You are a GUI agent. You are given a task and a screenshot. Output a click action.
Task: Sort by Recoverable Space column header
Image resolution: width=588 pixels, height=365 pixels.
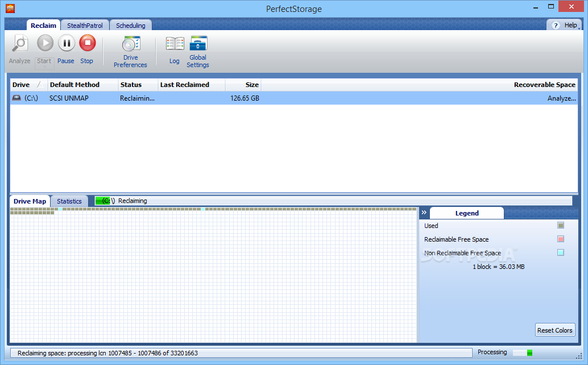pyautogui.click(x=419, y=85)
